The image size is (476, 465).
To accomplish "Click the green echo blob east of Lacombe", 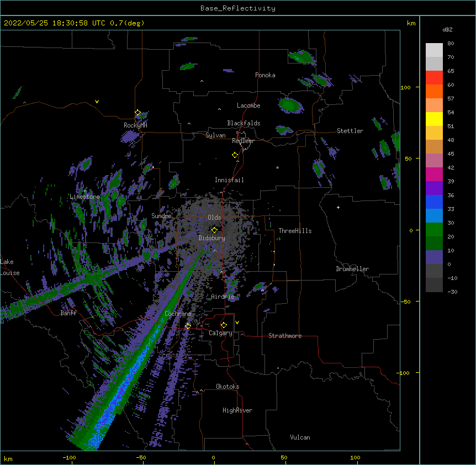I will 291,105.
